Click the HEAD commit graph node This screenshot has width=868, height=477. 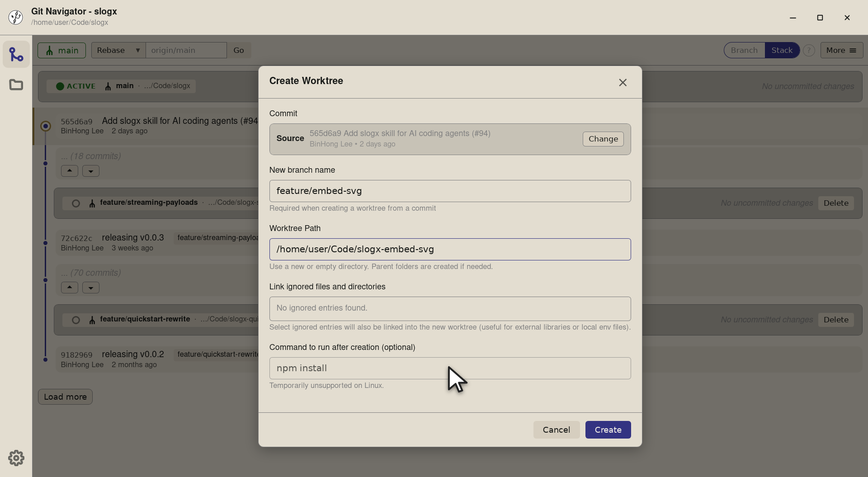[x=46, y=126]
